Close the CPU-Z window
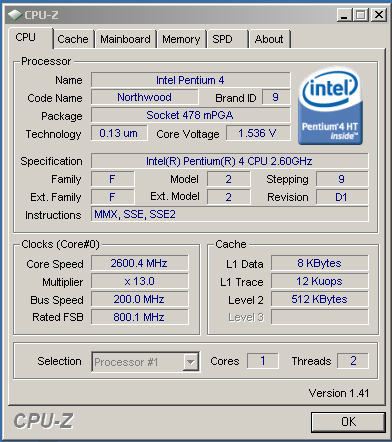392x442 pixels. click(x=379, y=15)
